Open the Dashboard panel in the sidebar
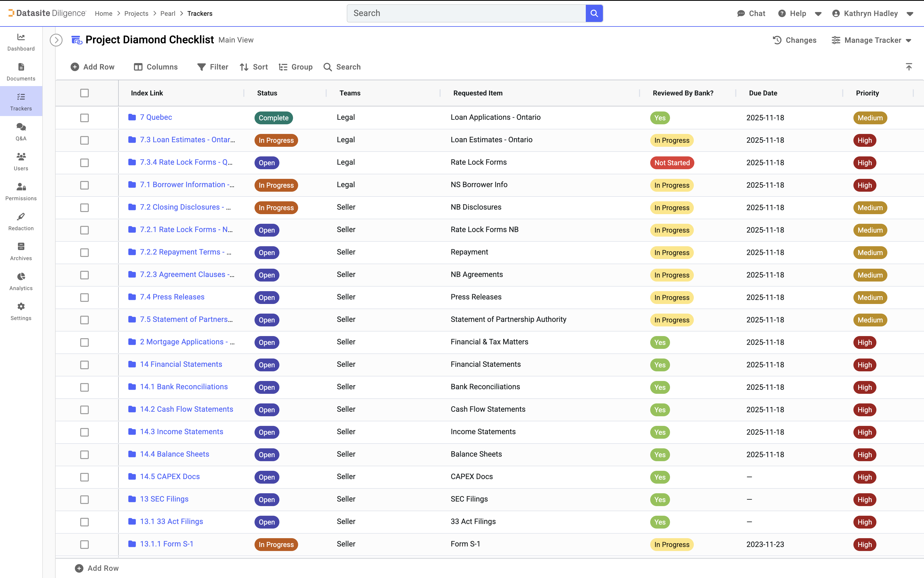This screenshot has width=924, height=578. click(x=21, y=42)
